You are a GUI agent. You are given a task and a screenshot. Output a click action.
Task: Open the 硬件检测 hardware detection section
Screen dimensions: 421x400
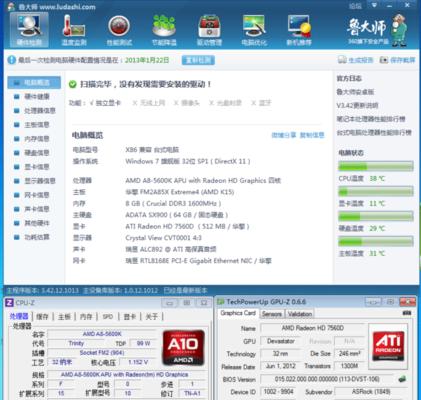click(x=29, y=30)
